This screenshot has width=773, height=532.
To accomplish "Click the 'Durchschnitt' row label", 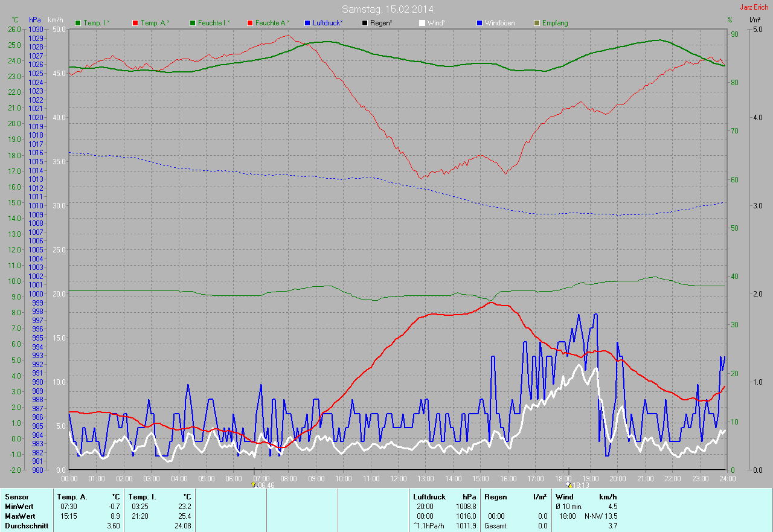I will [x=25, y=526].
